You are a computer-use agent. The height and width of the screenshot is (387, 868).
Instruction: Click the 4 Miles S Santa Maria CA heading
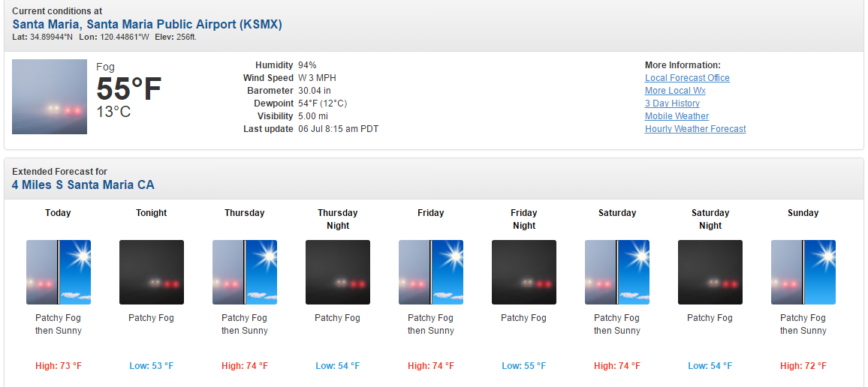[x=83, y=184]
